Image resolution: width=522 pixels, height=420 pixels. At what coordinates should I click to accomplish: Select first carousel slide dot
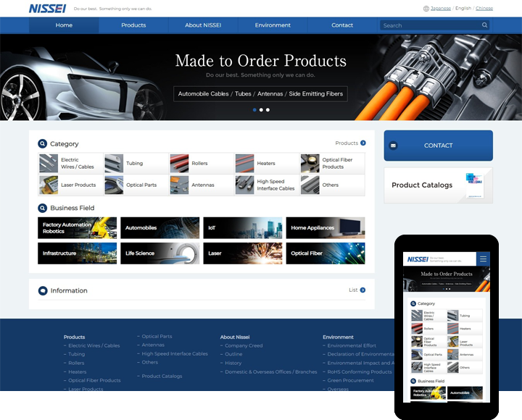[254, 110]
